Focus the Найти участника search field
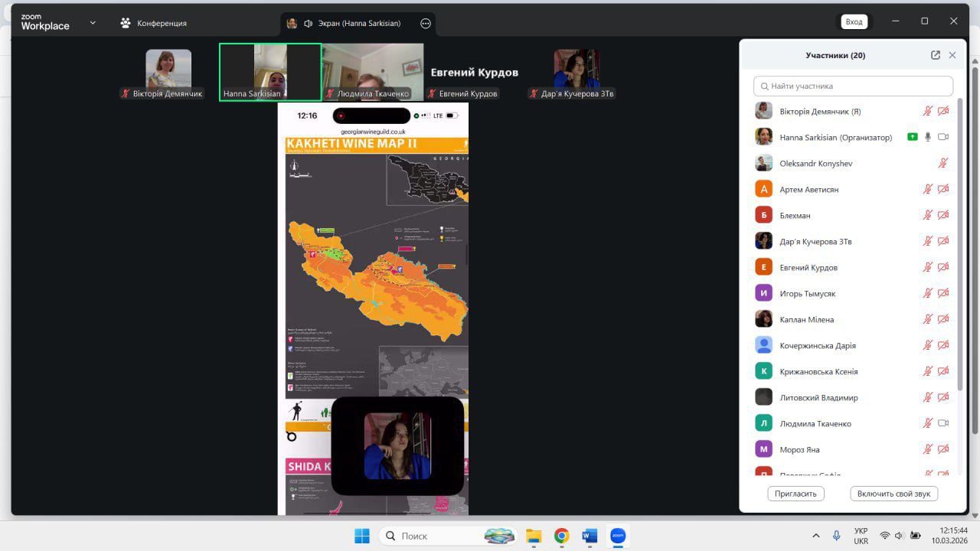The height and width of the screenshot is (551, 980). point(853,86)
